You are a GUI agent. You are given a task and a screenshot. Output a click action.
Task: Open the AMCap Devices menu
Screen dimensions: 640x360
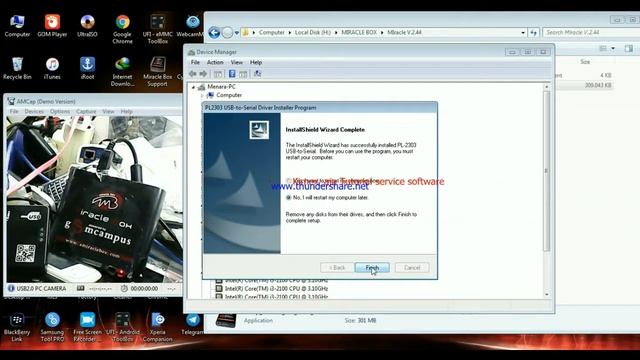(x=34, y=111)
